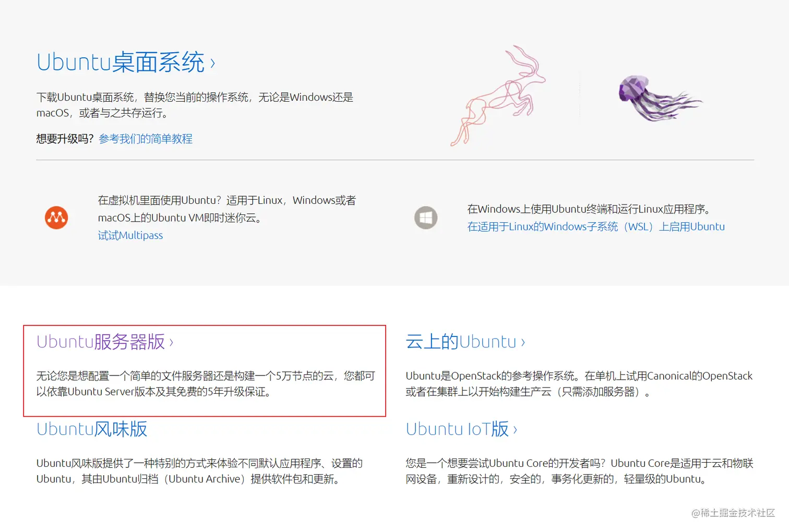Open the 云上的Ubuntu heading link
Screen dimensions: 789x532
(465, 342)
